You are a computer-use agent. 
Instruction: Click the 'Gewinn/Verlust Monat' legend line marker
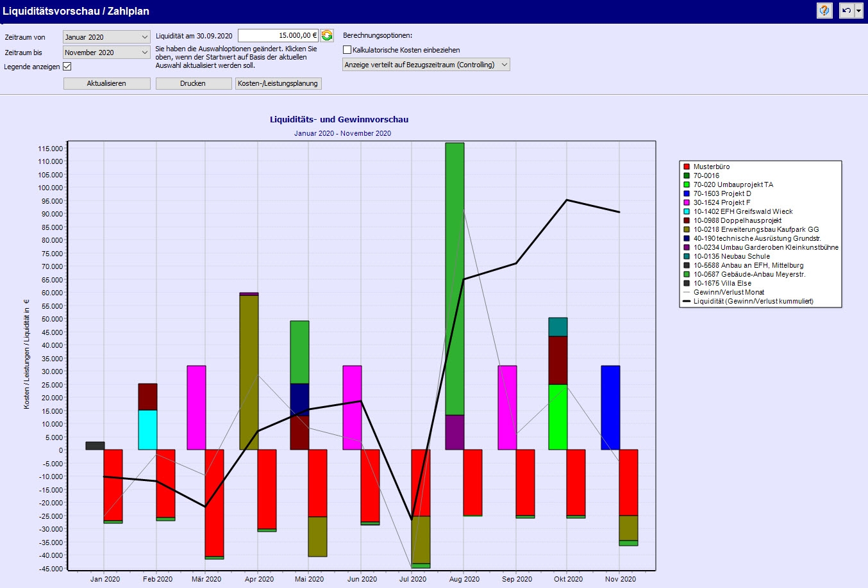tap(687, 292)
